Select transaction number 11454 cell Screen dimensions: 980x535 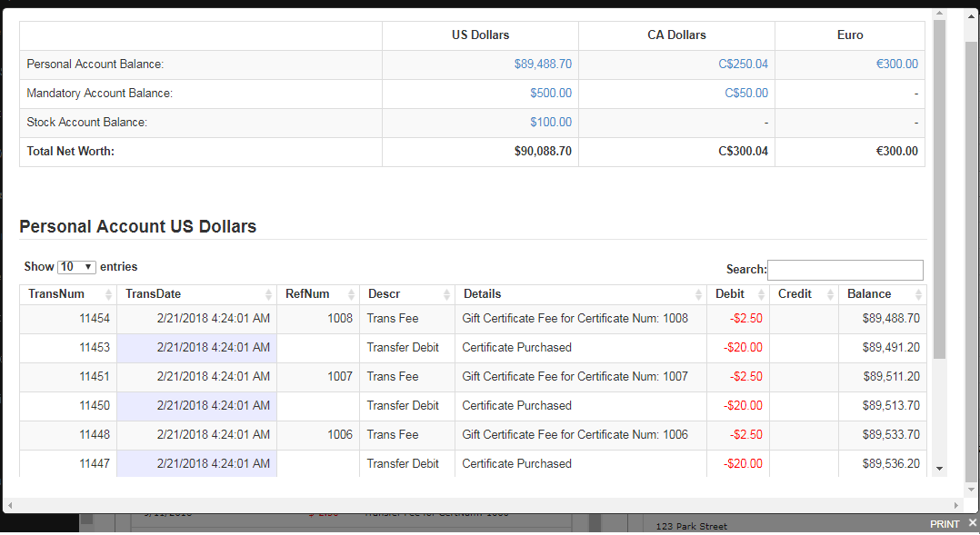(x=68, y=319)
